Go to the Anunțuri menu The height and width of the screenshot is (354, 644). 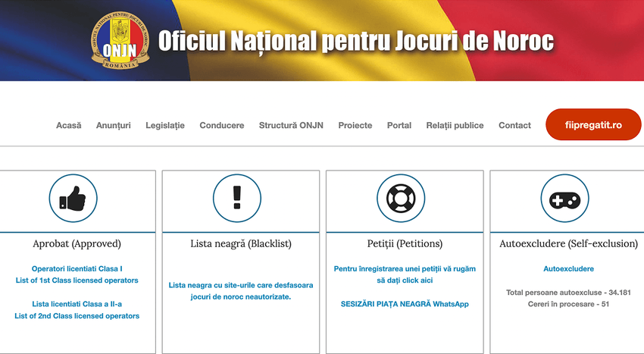click(114, 125)
